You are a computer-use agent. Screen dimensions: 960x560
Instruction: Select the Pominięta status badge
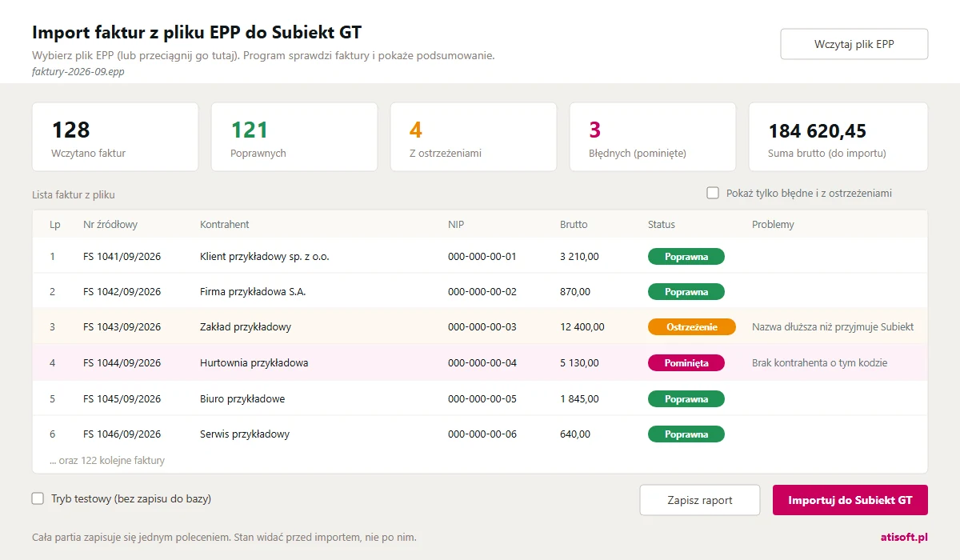686,363
